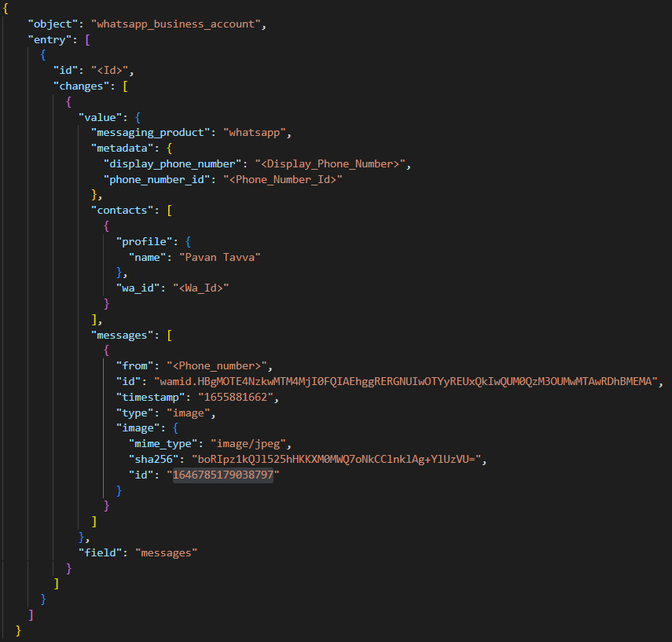Click the "entry" key
Viewport: 672px width, 642px height.
(50, 40)
